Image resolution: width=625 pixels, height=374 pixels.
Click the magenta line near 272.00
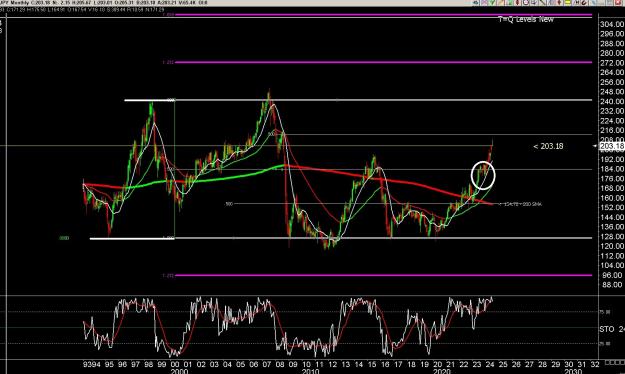tap(383, 62)
